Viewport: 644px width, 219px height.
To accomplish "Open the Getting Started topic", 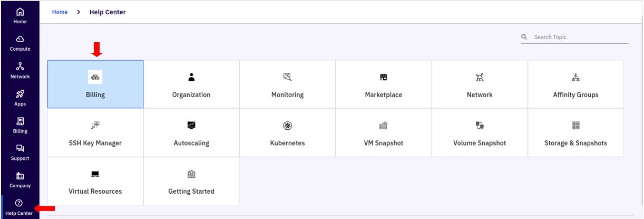I will [191, 181].
